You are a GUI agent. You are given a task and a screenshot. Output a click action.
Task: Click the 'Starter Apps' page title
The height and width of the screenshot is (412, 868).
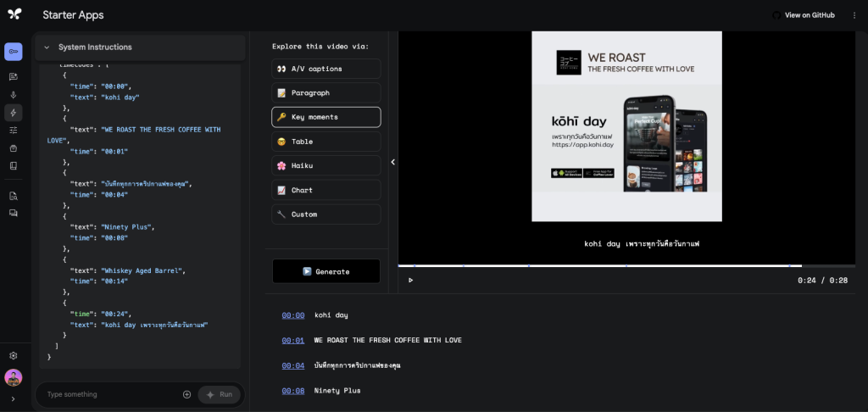[x=73, y=15]
